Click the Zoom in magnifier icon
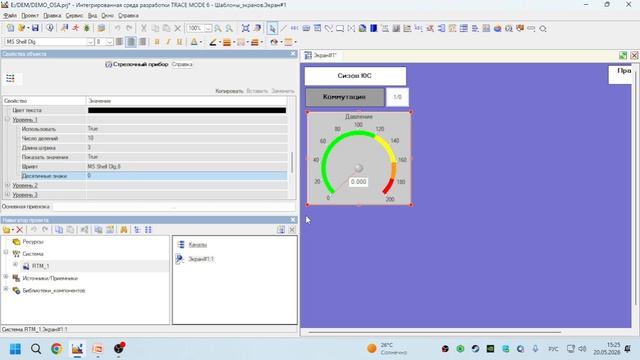Viewport: 640px width, 360px height. (218, 28)
